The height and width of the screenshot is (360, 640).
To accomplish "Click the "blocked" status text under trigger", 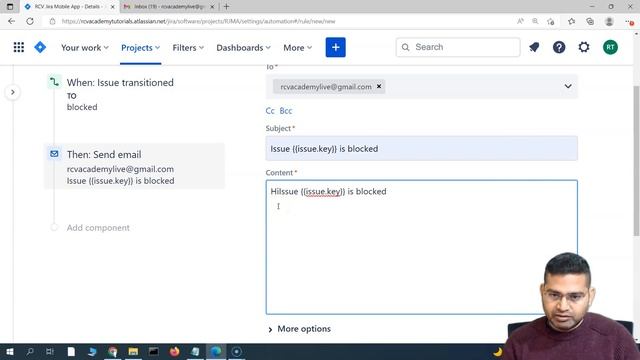I will pyautogui.click(x=82, y=107).
